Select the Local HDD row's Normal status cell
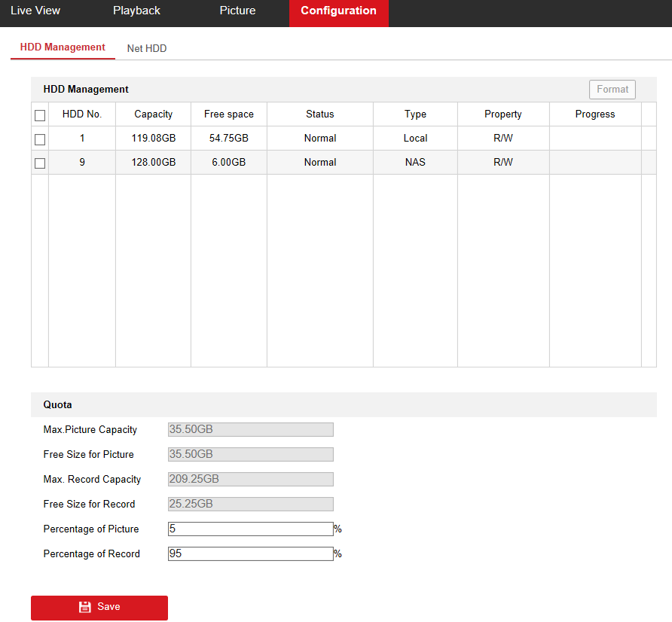Screen dimensions: 672x622 point(320,139)
